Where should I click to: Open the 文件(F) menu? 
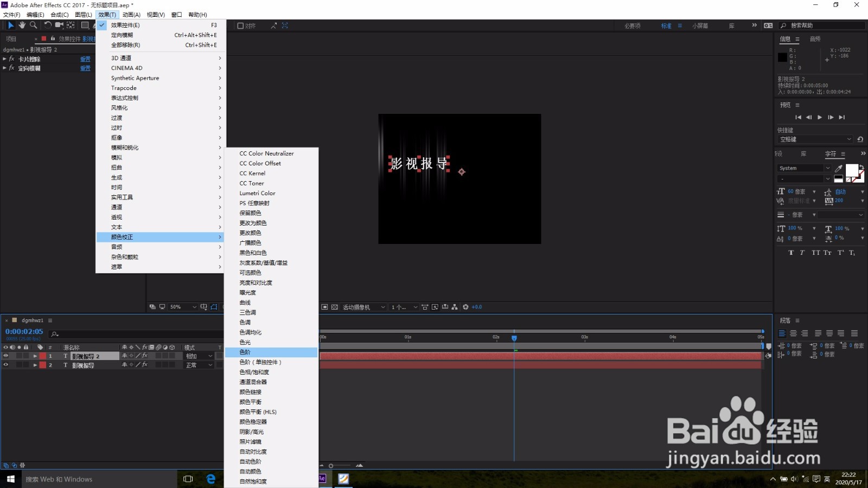(x=12, y=15)
